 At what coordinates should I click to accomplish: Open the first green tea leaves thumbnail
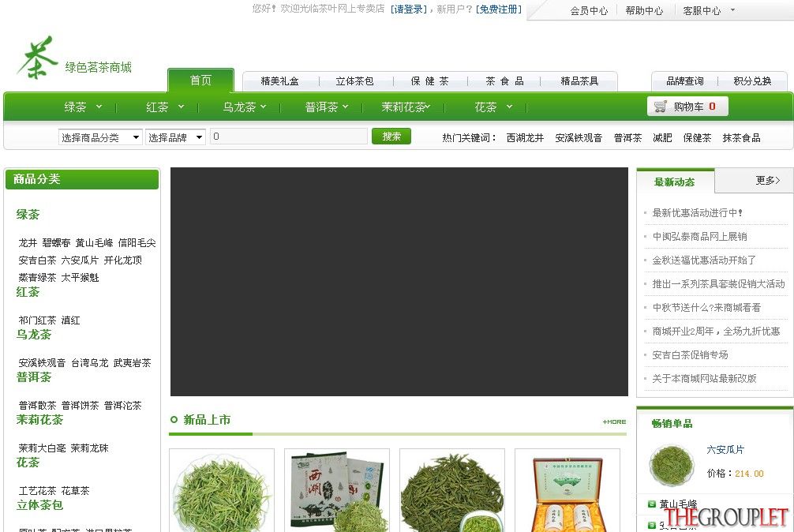pos(222,490)
